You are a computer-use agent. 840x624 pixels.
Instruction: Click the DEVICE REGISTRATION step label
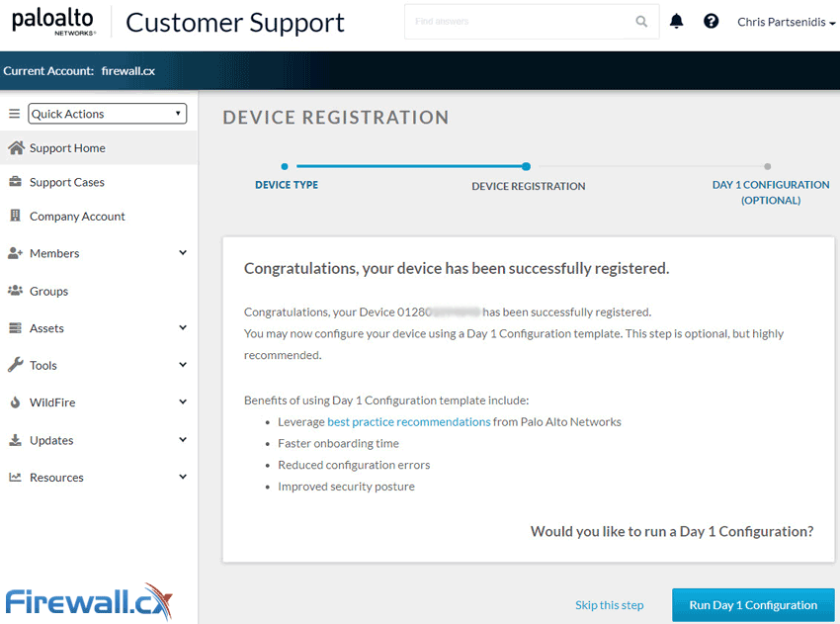click(x=529, y=187)
